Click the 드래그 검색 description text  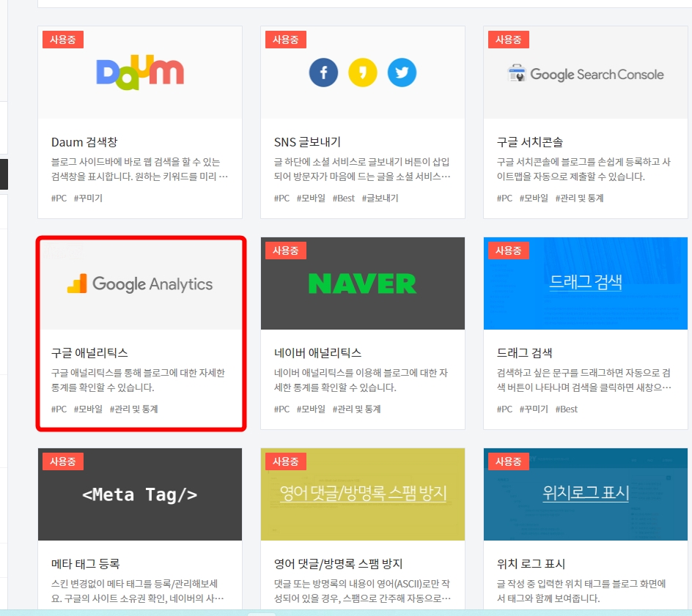point(584,380)
